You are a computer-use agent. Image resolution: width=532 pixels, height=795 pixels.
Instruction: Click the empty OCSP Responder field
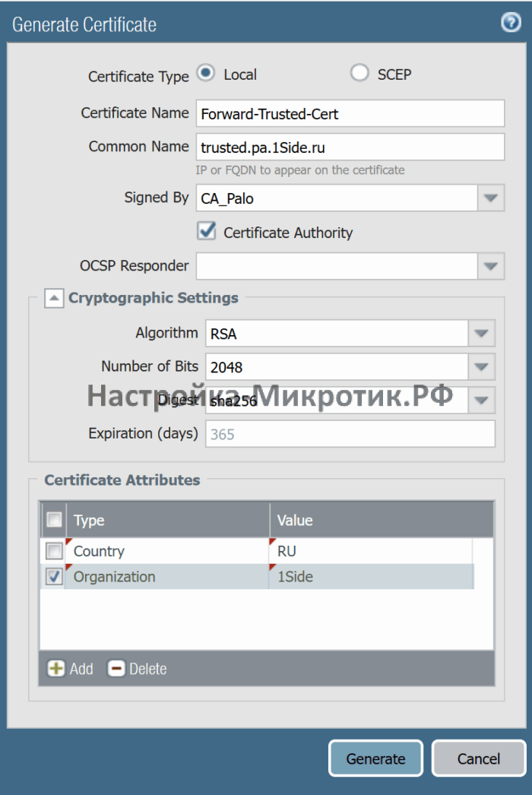337,266
